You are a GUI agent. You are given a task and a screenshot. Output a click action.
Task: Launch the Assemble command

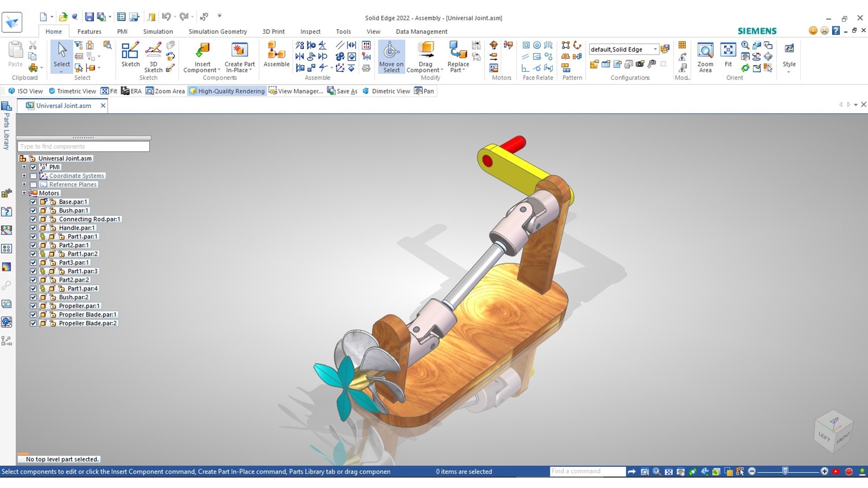(276, 54)
